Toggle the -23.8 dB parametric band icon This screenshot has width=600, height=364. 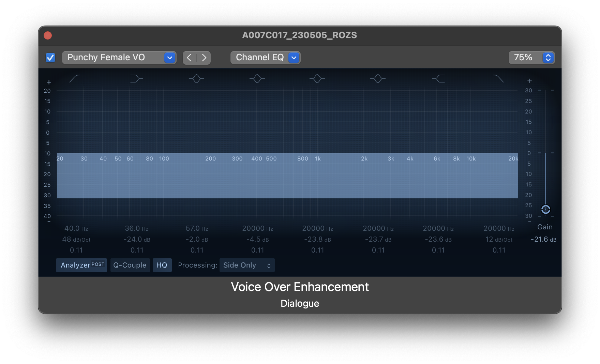tap(317, 79)
